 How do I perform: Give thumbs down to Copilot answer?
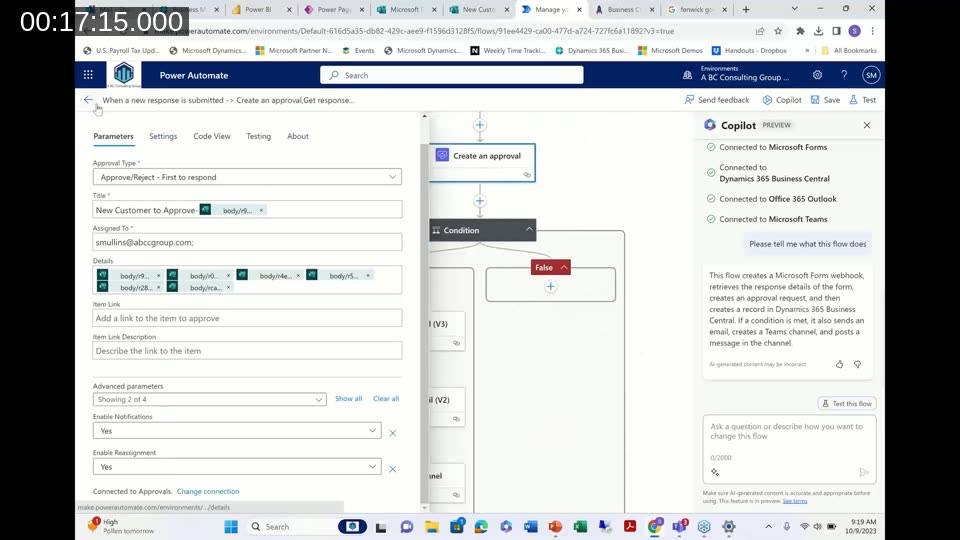[x=858, y=364]
